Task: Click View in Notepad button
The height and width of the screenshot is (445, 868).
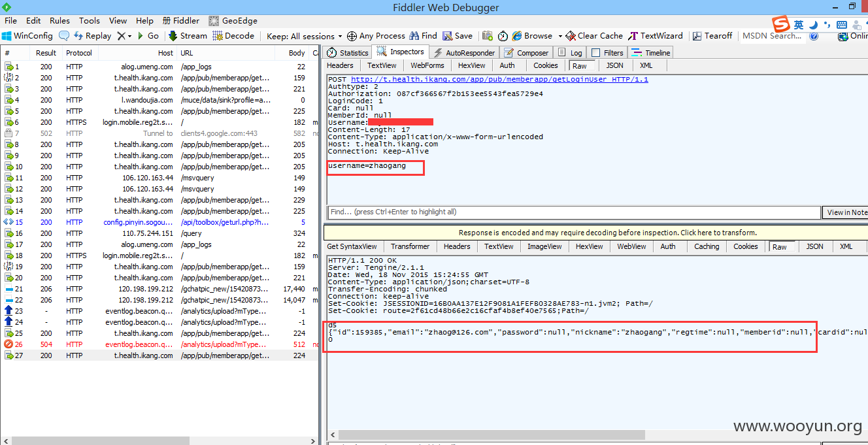Action: point(846,212)
